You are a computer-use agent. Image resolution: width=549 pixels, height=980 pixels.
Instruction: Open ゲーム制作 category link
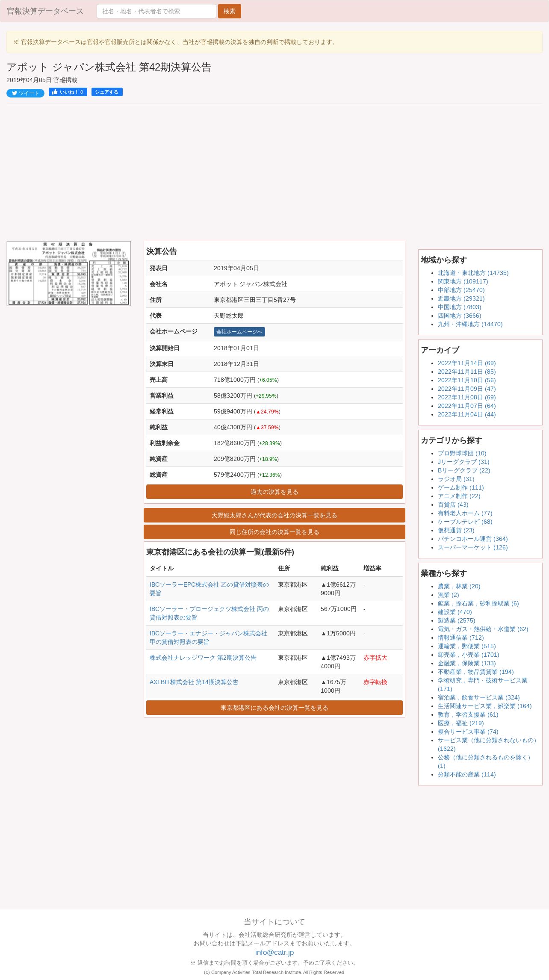[460, 487]
